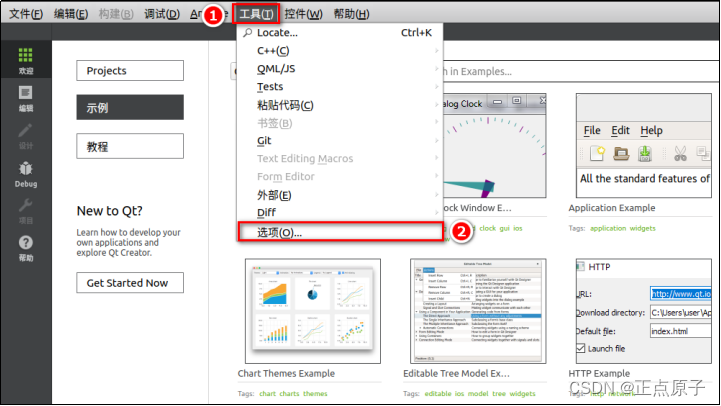The height and width of the screenshot is (406, 721).
Task: Switch to Edit (编辑) mode
Action: pyautogui.click(x=26, y=99)
